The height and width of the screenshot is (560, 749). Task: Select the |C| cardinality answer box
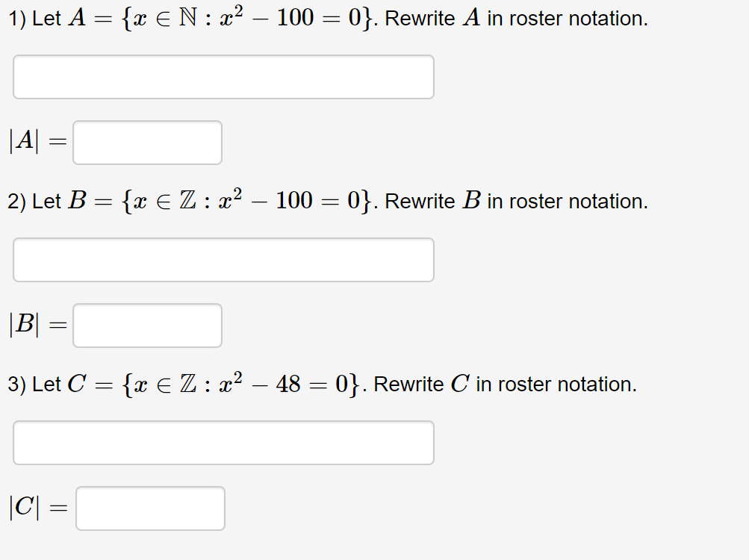point(149,508)
